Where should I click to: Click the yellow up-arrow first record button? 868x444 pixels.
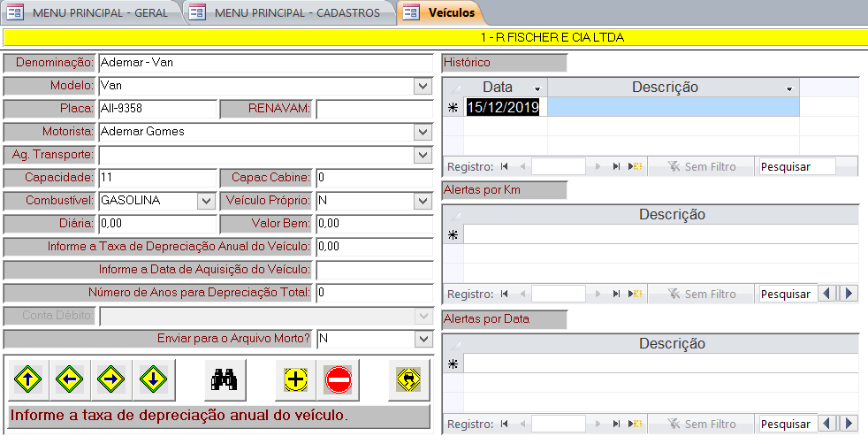[x=27, y=380]
